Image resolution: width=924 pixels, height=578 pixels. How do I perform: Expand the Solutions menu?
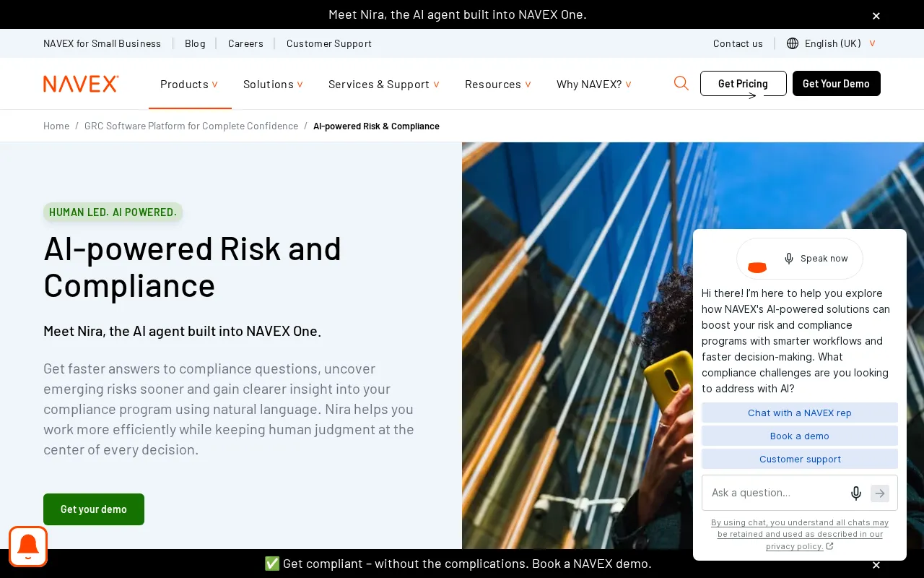[x=273, y=85]
